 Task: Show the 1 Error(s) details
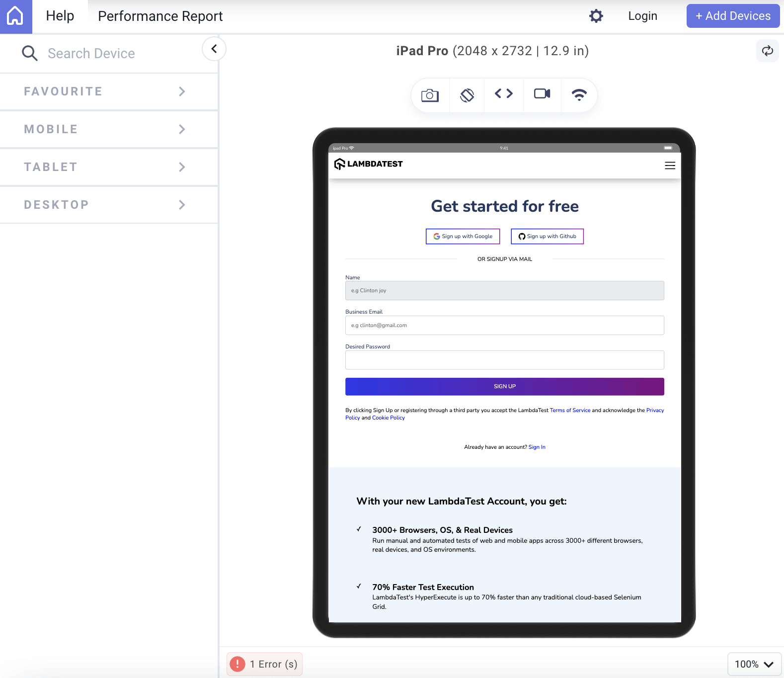tap(265, 664)
